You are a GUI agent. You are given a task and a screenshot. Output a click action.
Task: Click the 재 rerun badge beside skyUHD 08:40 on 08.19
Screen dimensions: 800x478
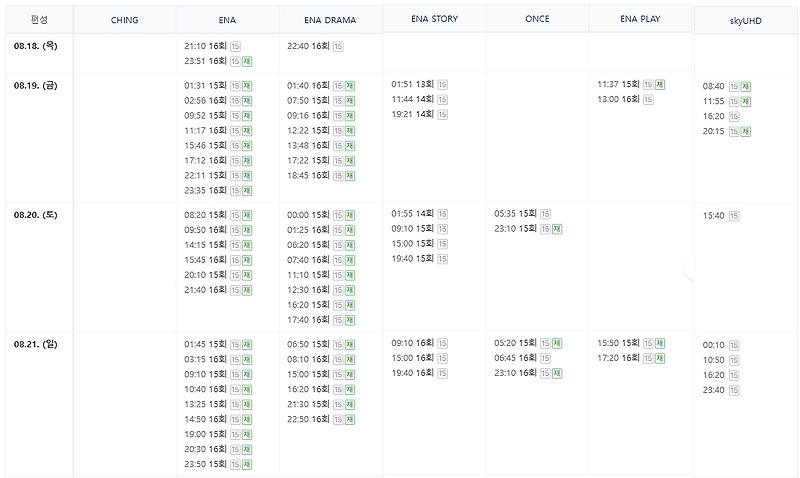coord(745,87)
